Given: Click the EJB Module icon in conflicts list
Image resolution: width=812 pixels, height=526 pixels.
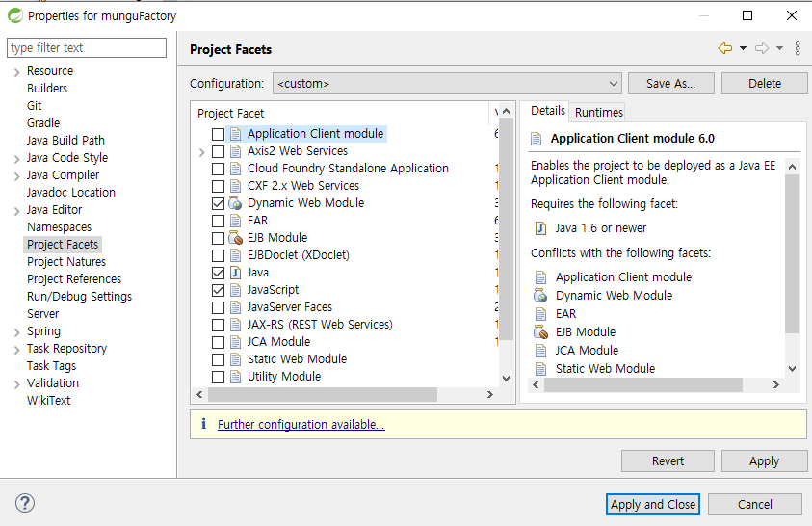Looking at the screenshot, I should (540, 331).
